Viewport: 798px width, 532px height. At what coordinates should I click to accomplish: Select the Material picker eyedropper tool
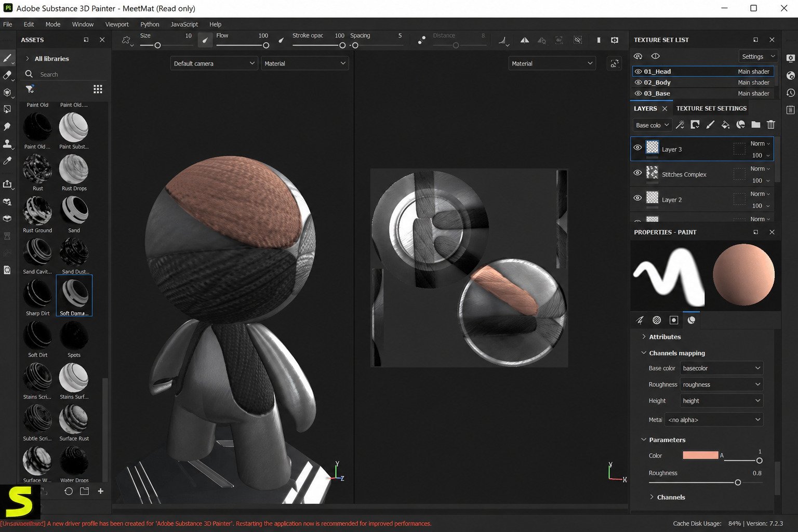[x=7, y=161]
